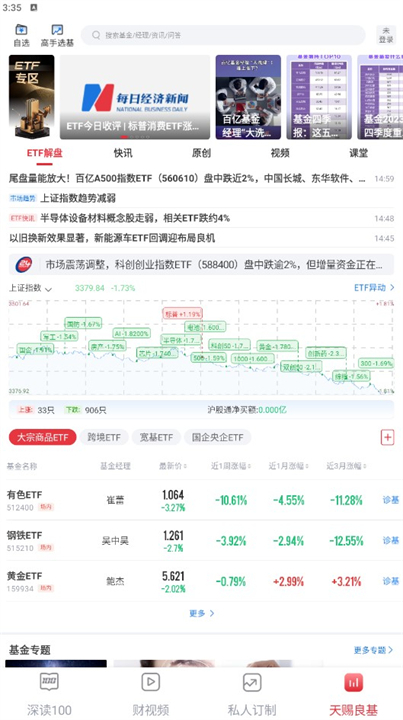Select the 国企央企ETF category chip
This screenshot has width=403, height=720.
coord(218,437)
